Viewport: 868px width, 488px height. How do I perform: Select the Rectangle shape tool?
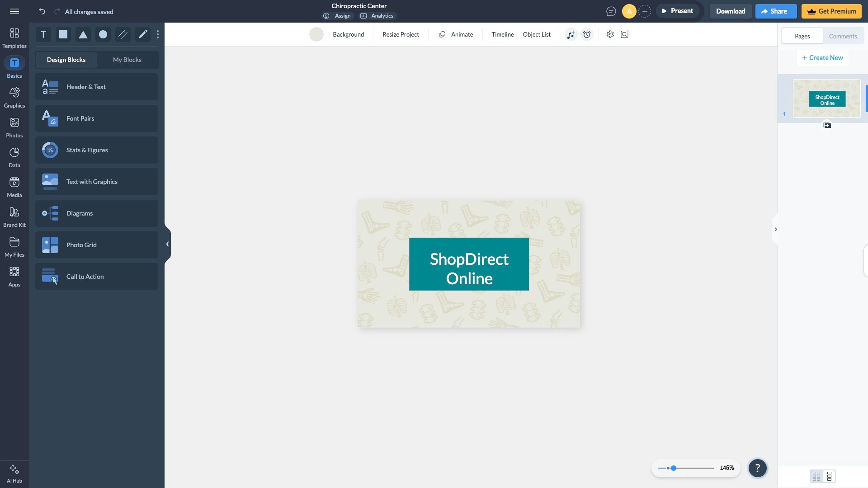tap(63, 34)
